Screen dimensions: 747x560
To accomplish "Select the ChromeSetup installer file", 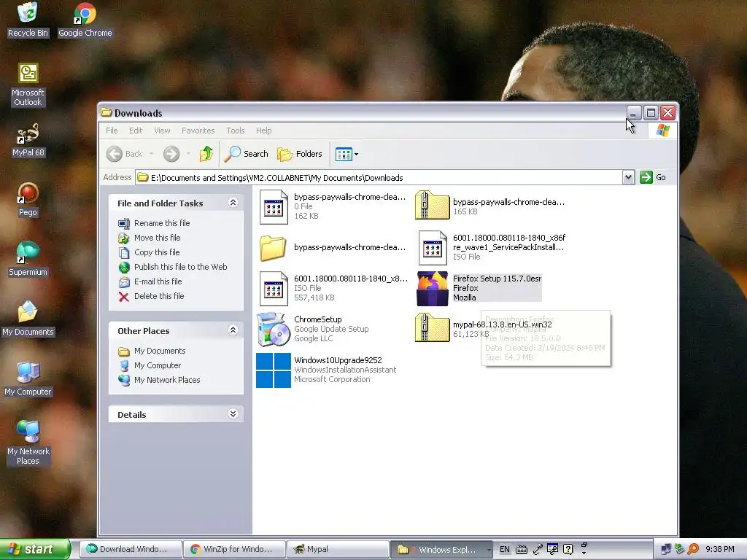I will pos(313,329).
